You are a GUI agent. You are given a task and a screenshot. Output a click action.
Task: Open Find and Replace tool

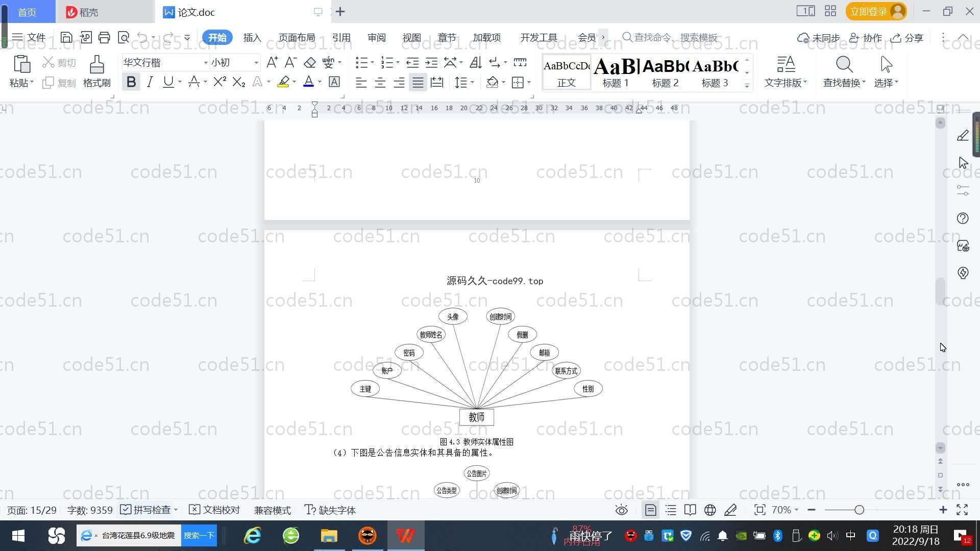pyautogui.click(x=844, y=71)
